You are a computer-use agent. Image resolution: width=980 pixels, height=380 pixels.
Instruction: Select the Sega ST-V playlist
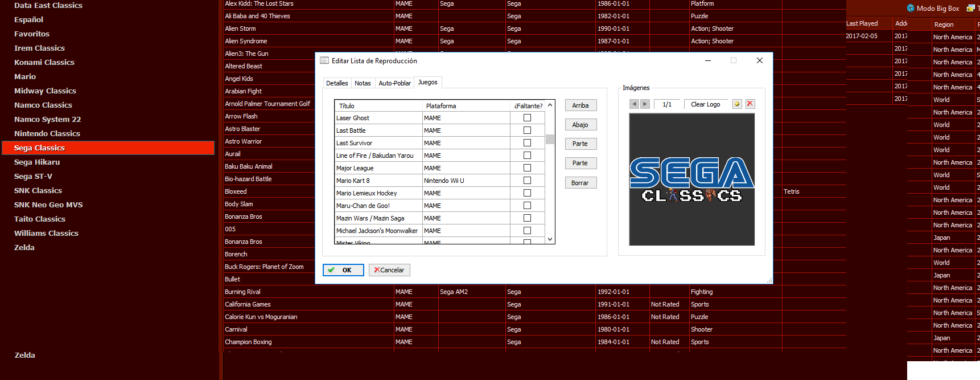(x=33, y=177)
